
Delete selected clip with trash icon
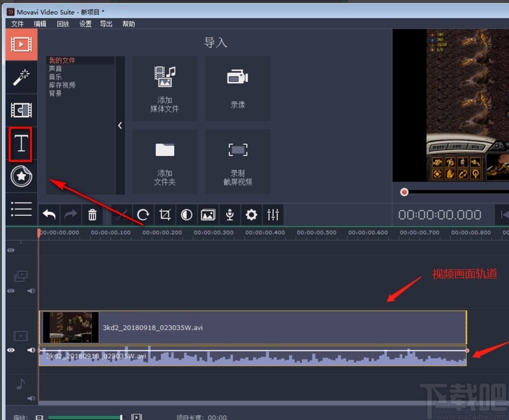click(93, 215)
